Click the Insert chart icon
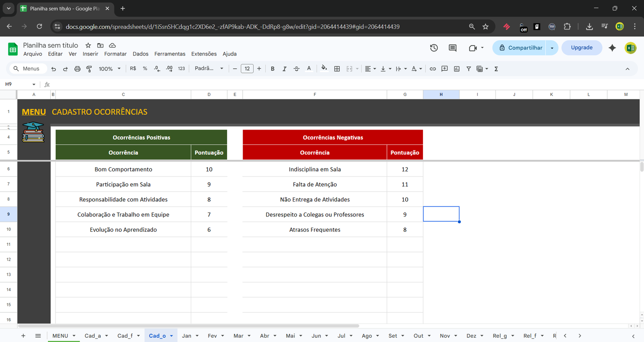The image size is (644, 342). point(456,69)
